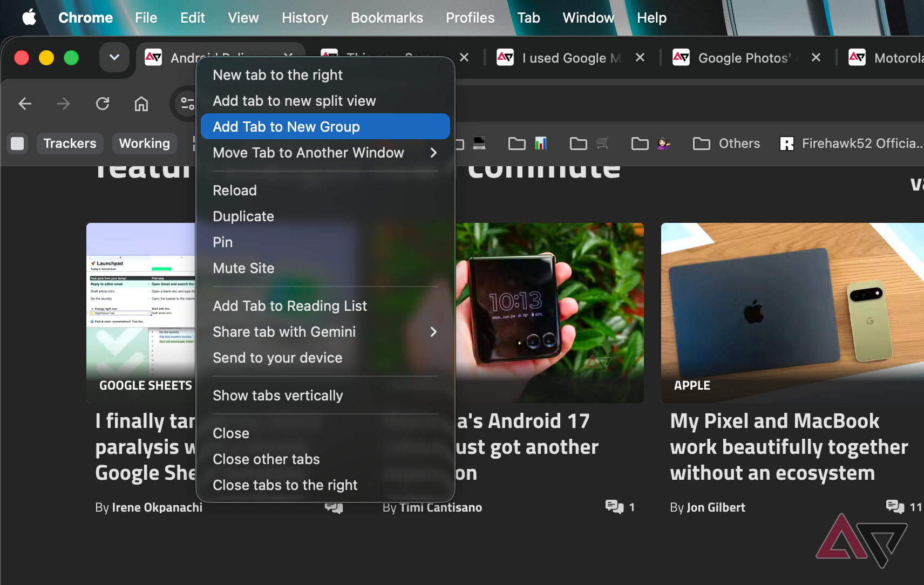Screen dimensions: 924x585
Task: Go back to the previous page
Action: (x=25, y=103)
